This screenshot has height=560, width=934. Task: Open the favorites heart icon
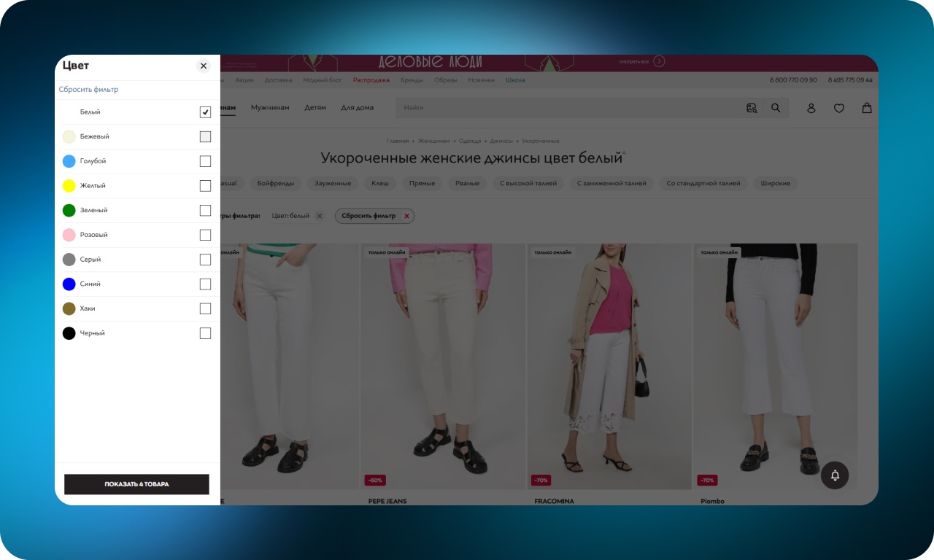(839, 108)
